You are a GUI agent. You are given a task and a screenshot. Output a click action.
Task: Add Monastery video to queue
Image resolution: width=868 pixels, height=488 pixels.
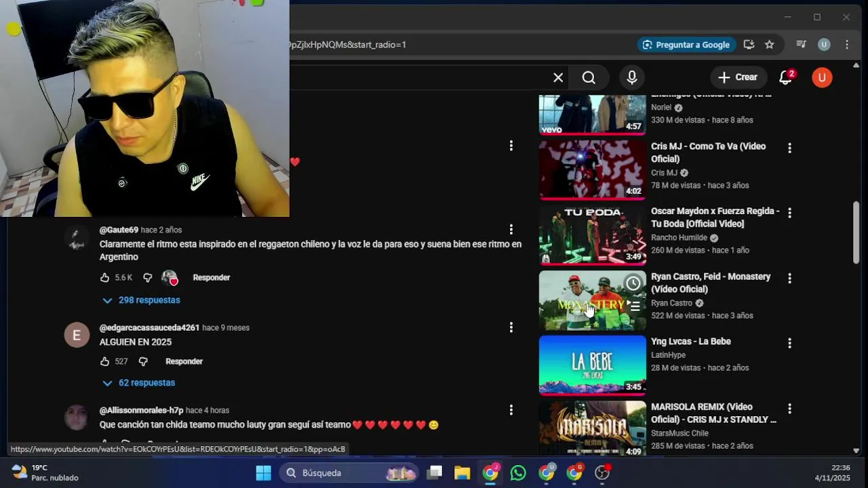[x=633, y=306]
